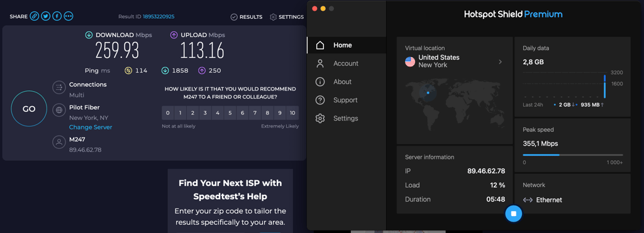Click the Account person icon

tap(320, 63)
